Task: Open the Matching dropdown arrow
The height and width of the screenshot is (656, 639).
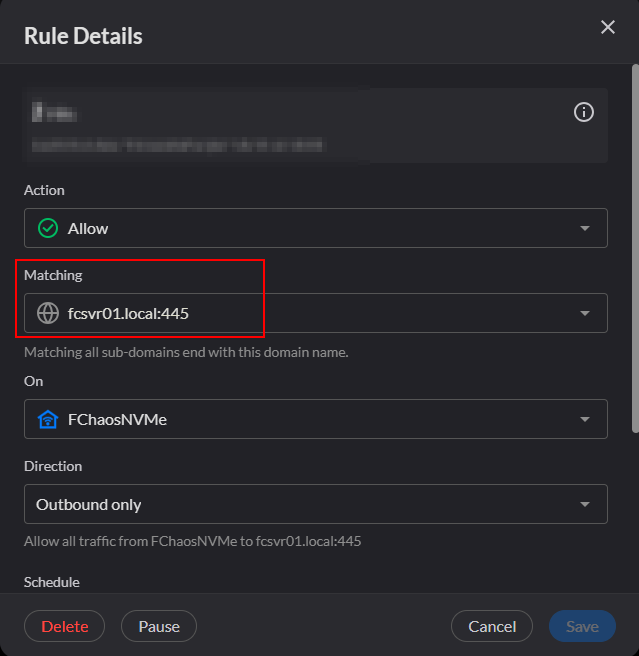Action: coord(585,313)
